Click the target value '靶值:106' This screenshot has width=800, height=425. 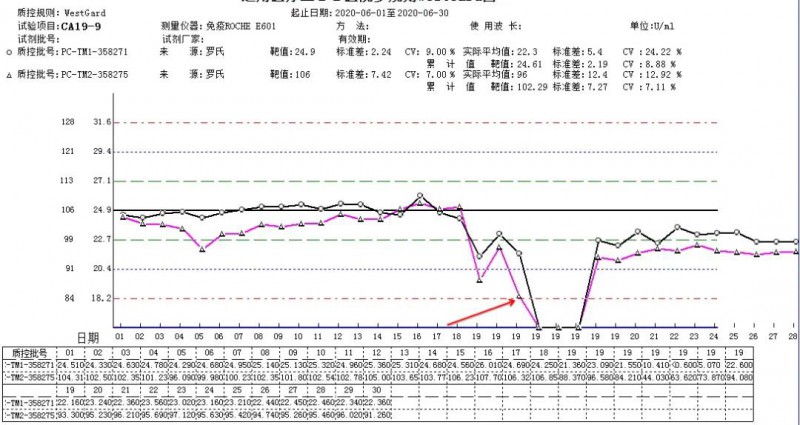(x=290, y=75)
